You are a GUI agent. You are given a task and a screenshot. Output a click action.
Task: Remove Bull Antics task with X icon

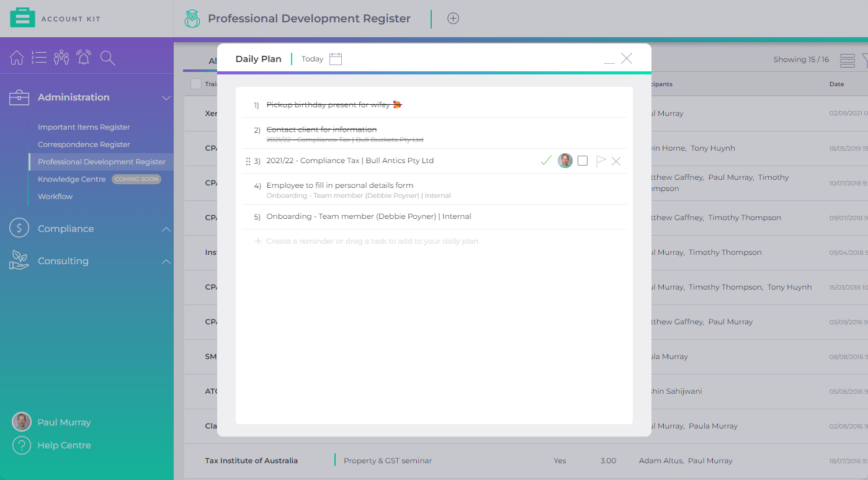tap(616, 161)
